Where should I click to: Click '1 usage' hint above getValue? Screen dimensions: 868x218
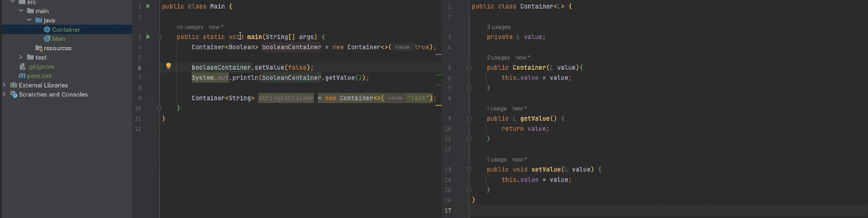497,109
